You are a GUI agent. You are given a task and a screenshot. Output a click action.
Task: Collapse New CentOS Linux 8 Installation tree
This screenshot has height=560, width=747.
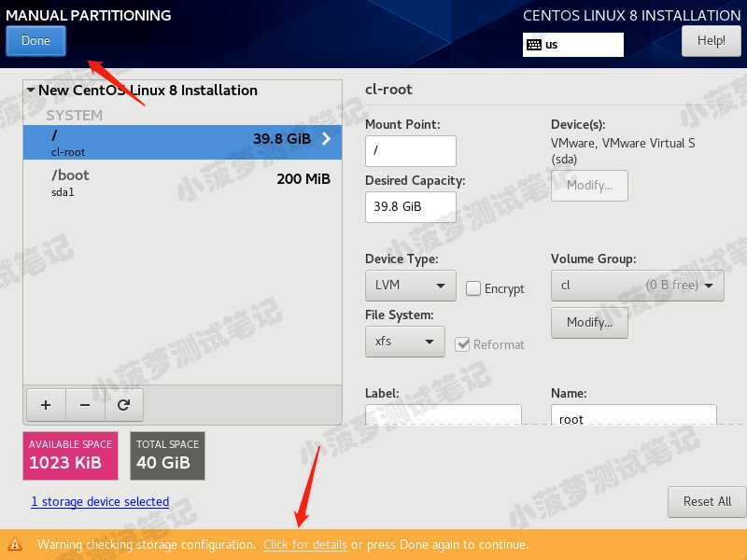pyautogui.click(x=31, y=90)
